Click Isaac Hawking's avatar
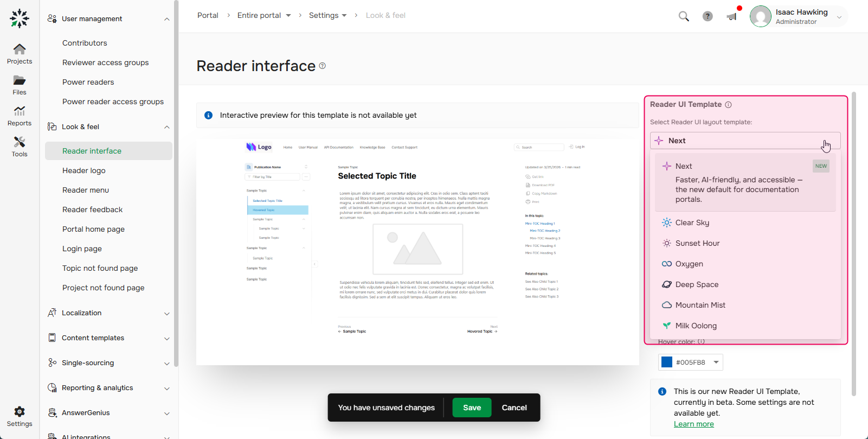This screenshot has height=439, width=868. click(x=761, y=16)
